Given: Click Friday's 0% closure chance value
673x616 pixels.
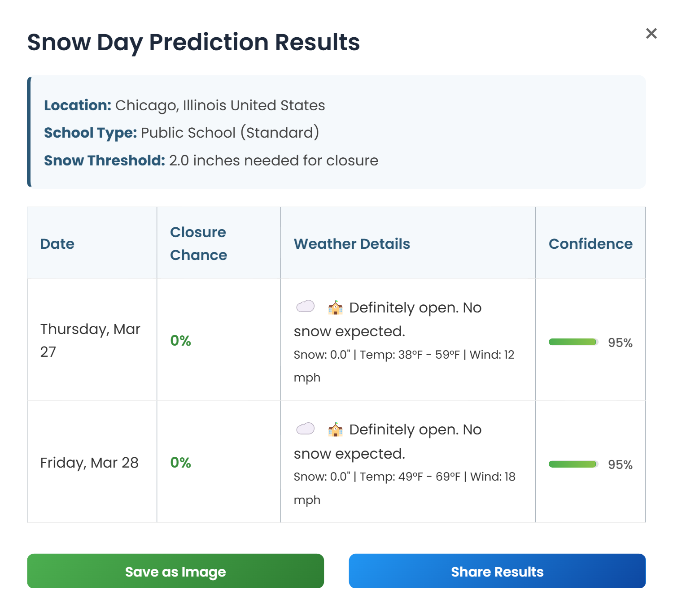Looking at the screenshot, I should [x=181, y=463].
